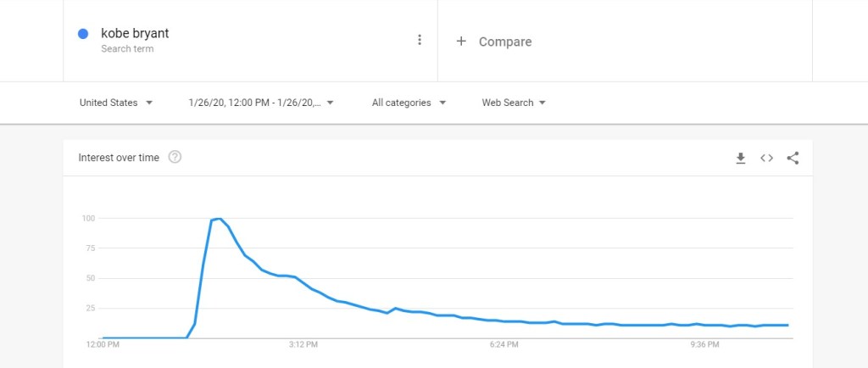Screen dimensions: 868x368
Task: Click the Compare button
Action: pyautogui.click(x=505, y=42)
